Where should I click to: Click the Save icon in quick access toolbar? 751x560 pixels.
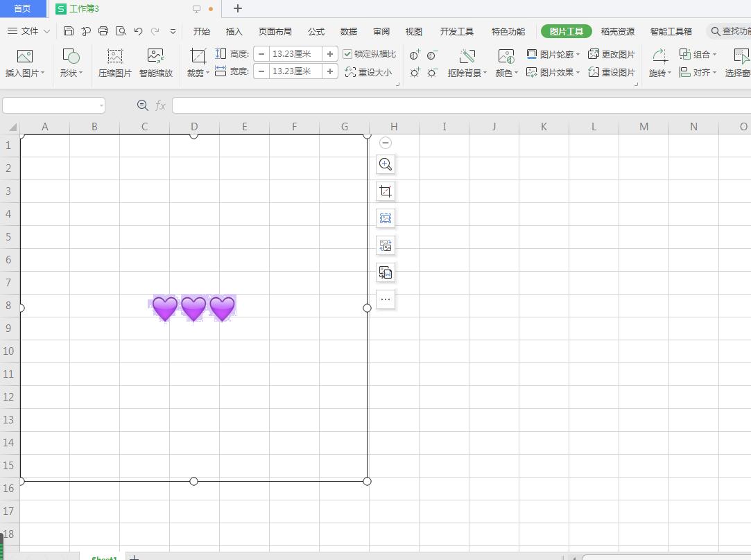tap(68, 31)
